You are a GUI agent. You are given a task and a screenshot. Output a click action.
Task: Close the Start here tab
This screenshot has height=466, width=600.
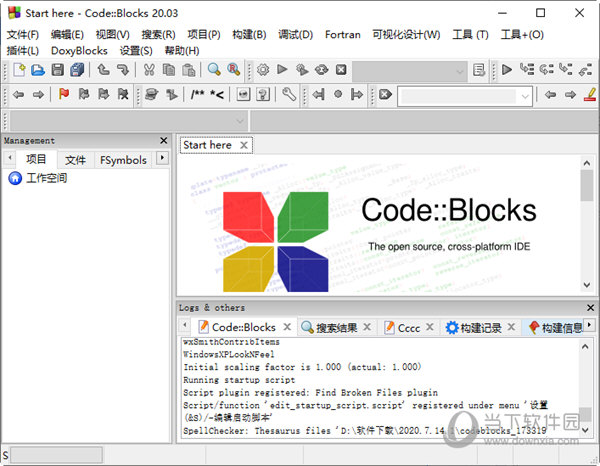click(244, 145)
